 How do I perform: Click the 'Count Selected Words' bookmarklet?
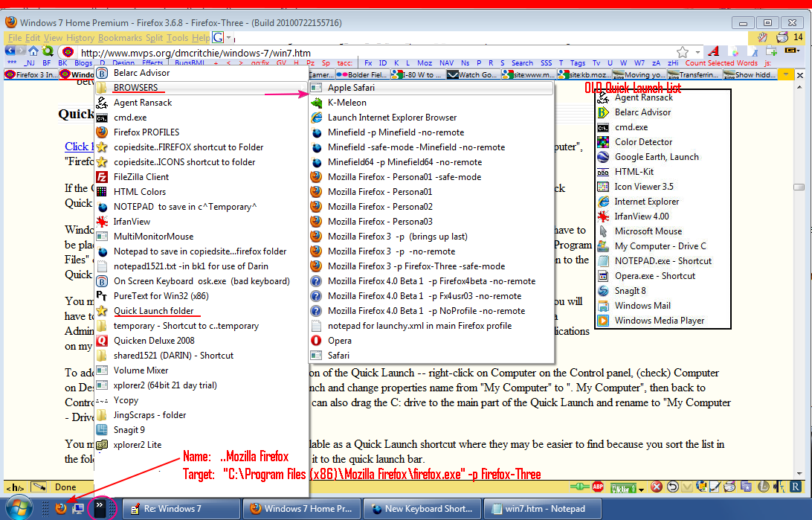[721, 62]
